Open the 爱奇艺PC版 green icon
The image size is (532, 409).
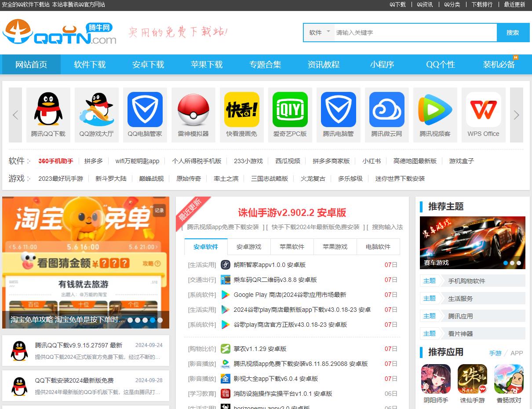pyautogui.click(x=290, y=110)
